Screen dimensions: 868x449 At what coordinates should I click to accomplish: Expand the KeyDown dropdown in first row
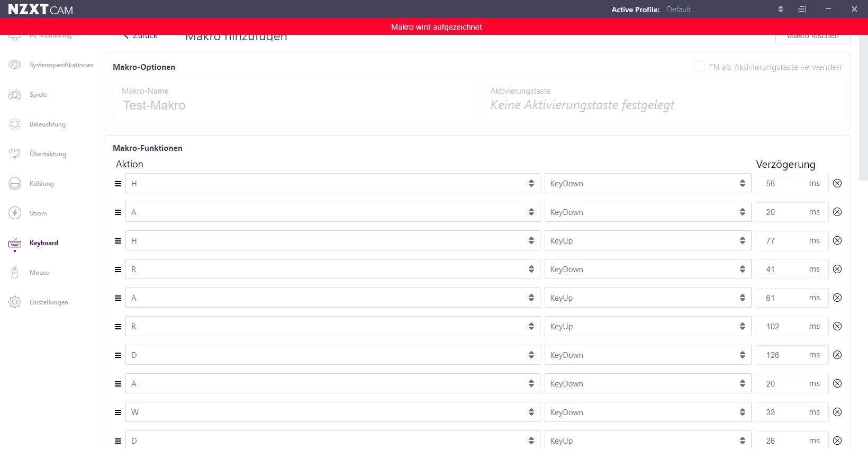coord(647,184)
